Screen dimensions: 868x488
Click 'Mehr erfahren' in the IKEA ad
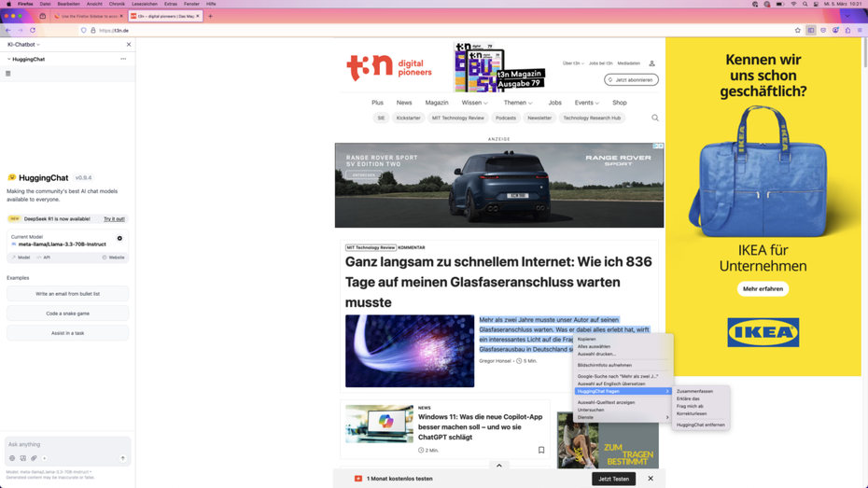tap(763, 289)
